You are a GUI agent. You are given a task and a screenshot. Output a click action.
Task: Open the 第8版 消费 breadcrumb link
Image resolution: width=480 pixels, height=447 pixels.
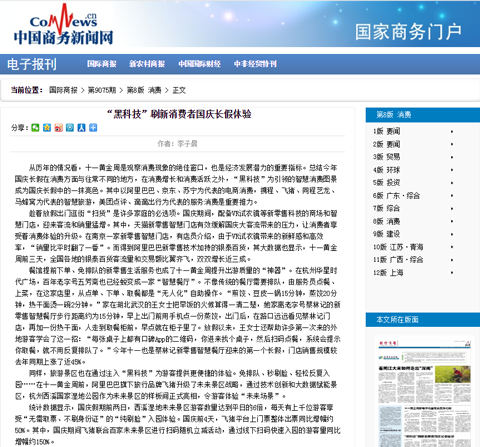coord(144,90)
